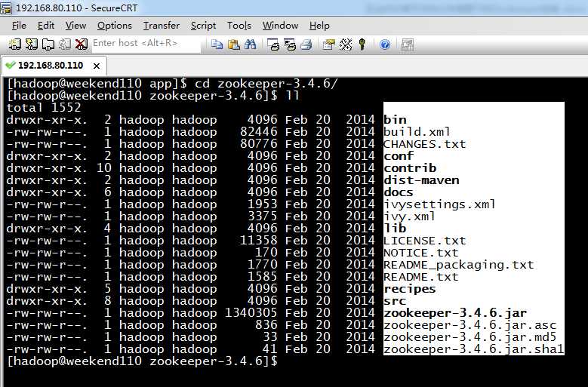Click build.xml in the listing
This screenshot has width=588, height=387.
tap(417, 132)
